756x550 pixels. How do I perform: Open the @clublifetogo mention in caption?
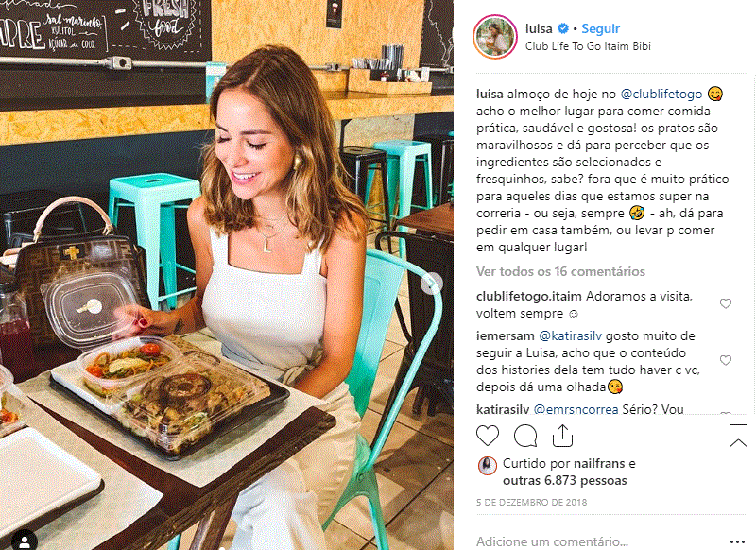pyautogui.click(x=661, y=94)
